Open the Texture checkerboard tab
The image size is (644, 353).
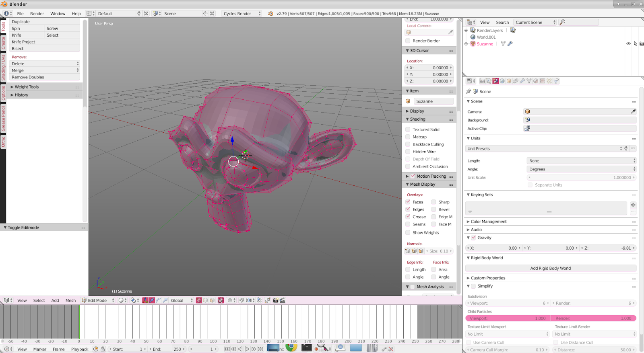click(543, 81)
